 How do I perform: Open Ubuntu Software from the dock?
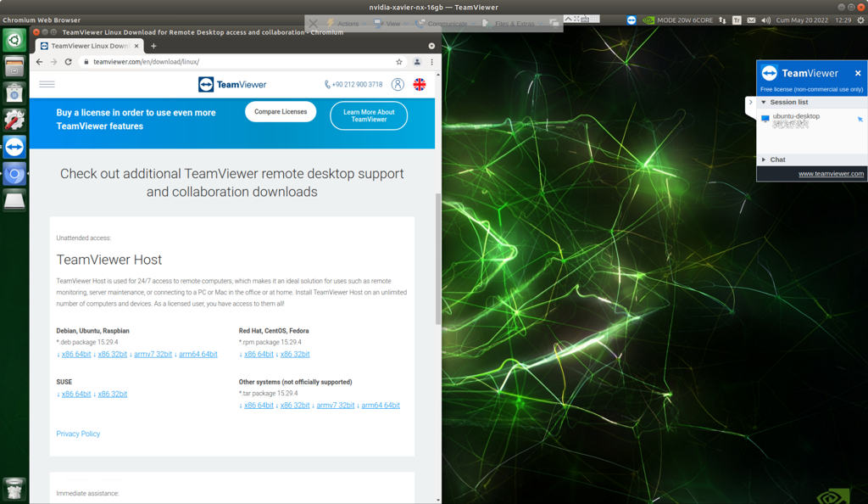(14, 93)
